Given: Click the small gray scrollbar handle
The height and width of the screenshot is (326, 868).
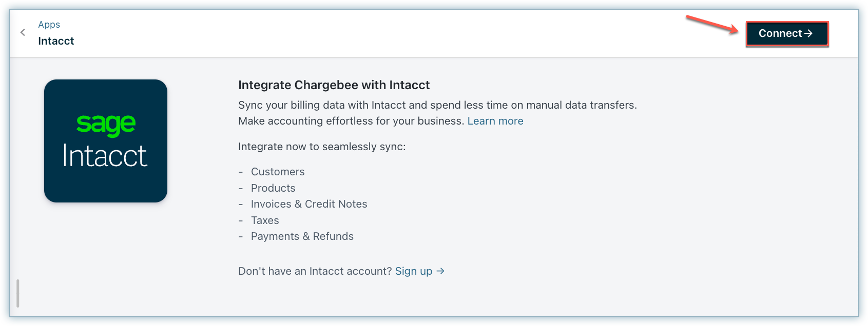Looking at the screenshot, I should (x=18, y=293).
